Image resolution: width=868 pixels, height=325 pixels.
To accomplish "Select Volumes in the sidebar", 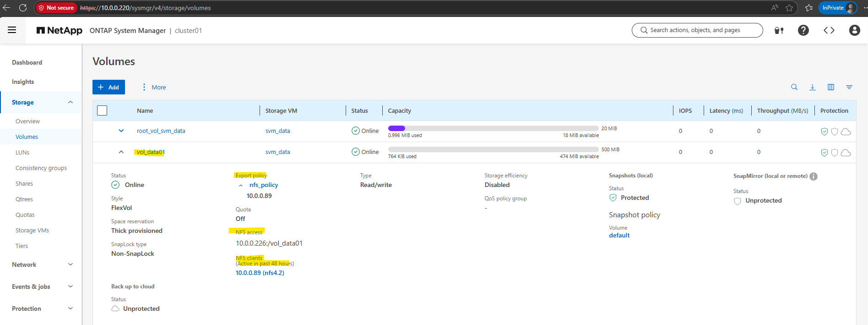I will click(x=27, y=137).
